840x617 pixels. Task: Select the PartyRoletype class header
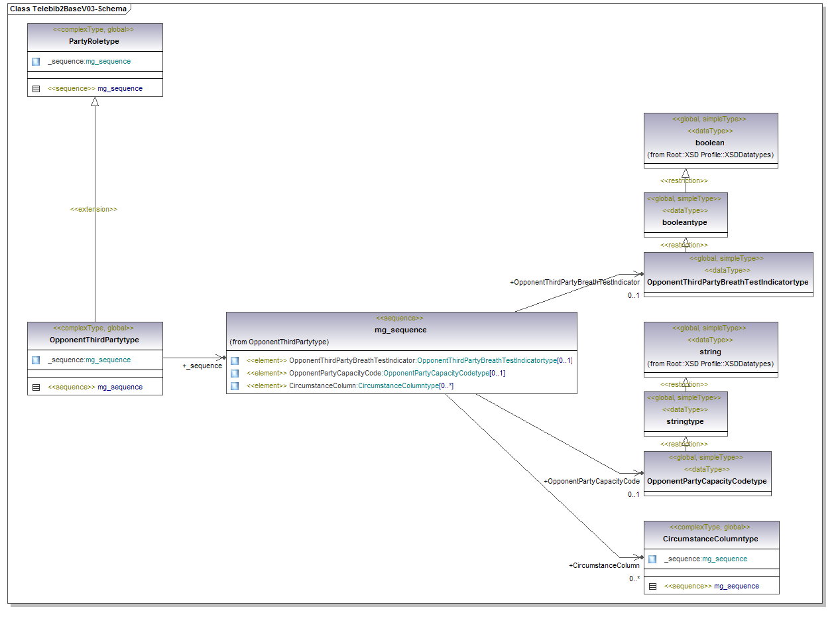(94, 41)
